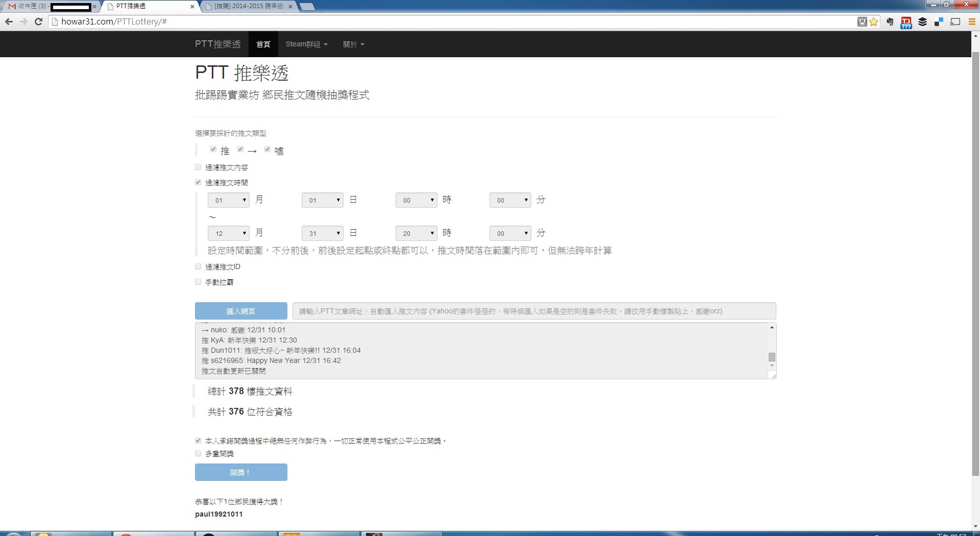Check the 手動拉霸 option
The width and height of the screenshot is (980, 536).
tap(198, 282)
